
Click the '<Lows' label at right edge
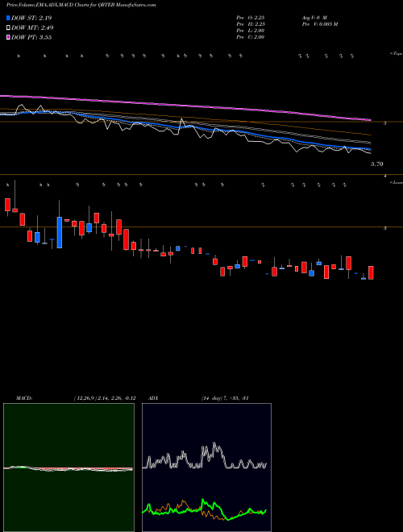tap(397, 182)
